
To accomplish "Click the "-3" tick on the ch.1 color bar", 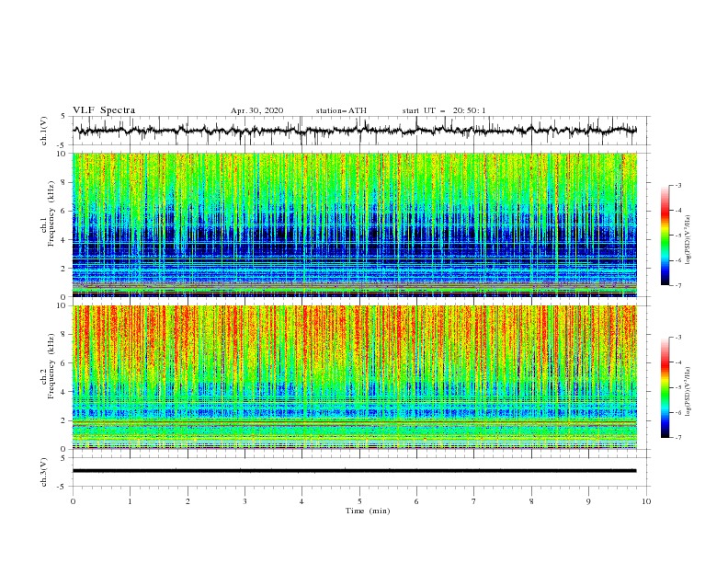I will pyautogui.click(x=678, y=185).
